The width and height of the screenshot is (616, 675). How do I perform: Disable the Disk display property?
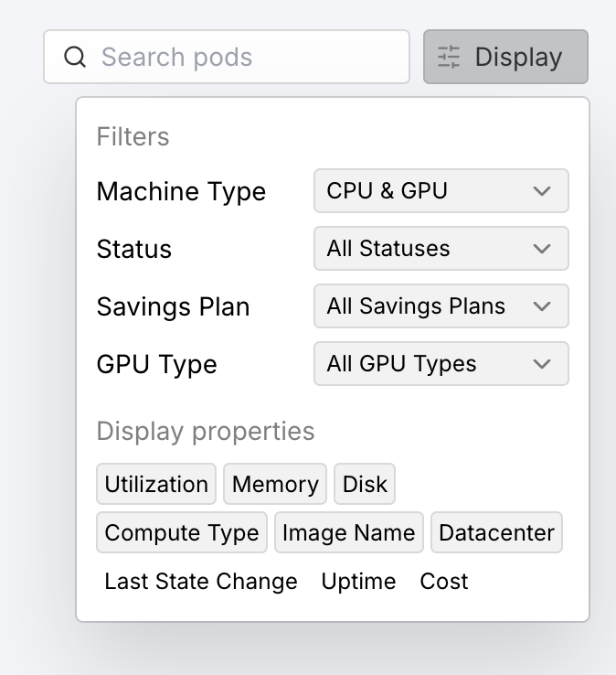click(365, 484)
